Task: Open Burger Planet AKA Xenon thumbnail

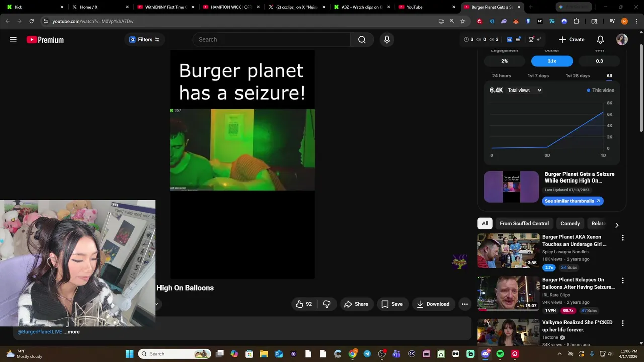Action: [x=508, y=250]
